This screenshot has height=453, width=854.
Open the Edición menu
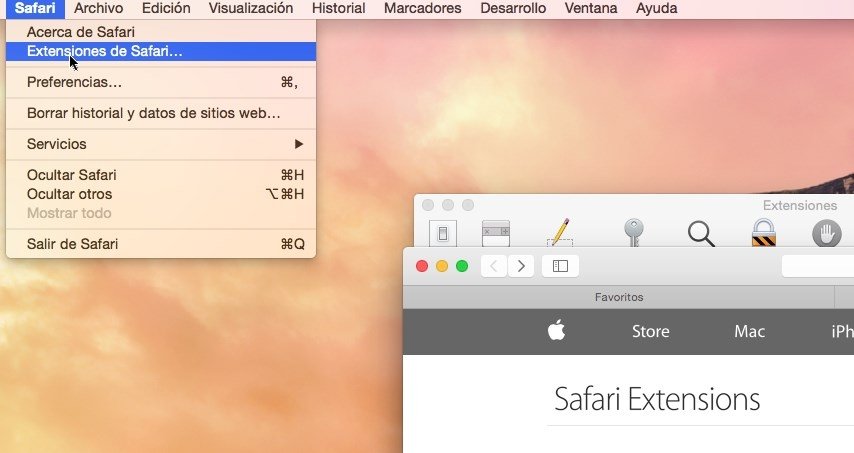(x=166, y=9)
